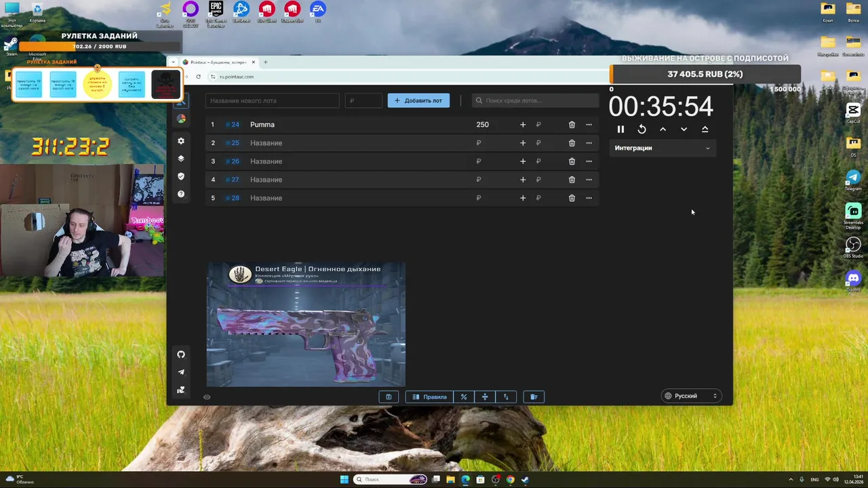Screen dimensions: 868x488
Task: Open Правила rules button
Action: pos(429,396)
